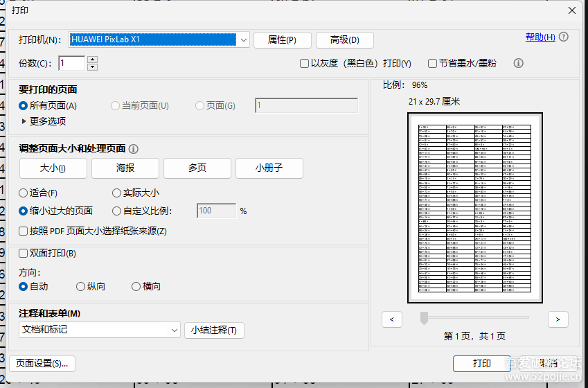The image size is (588, 388).
Task: Click the help question mark icon
Action: 564,37
